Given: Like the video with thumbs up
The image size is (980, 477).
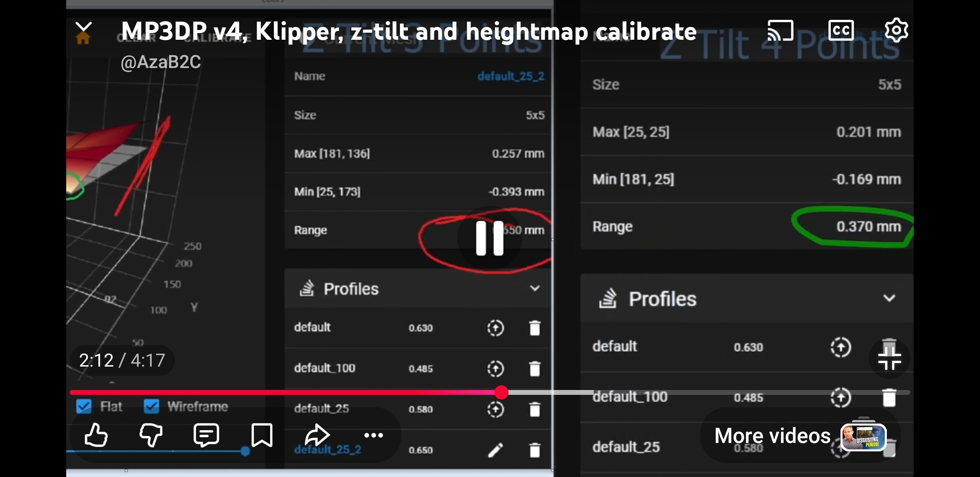Looking at the screenshot, I should coord(96,435).
